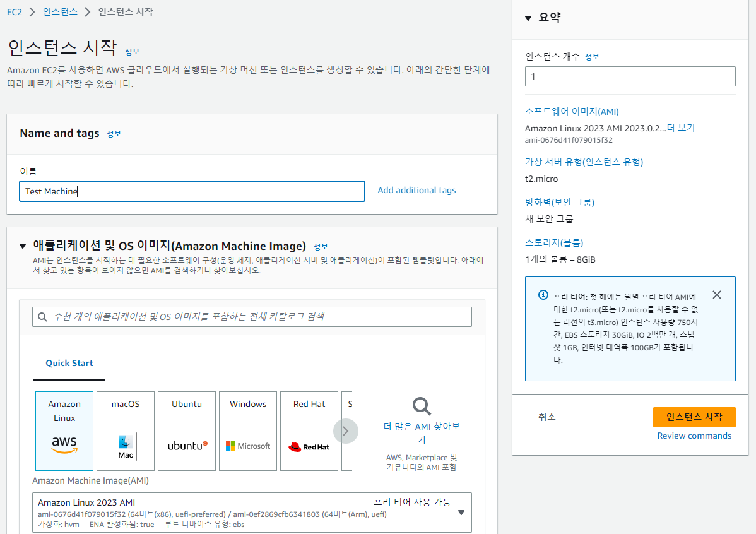Image resolution: width=756 pixels, height=534 pixels.
Task: Switch to the Quick Start tab
Action: click(x=69, y=363)
